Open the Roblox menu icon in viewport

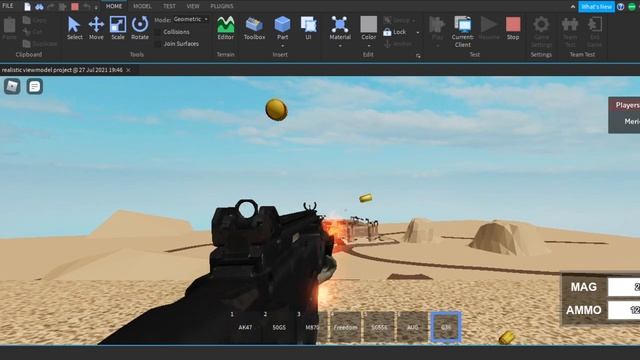click(x=12, y=87)
